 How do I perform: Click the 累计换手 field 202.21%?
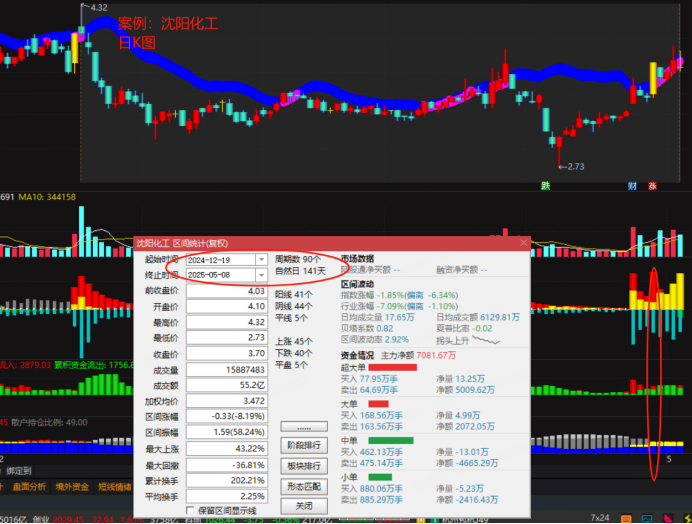pyautogui.click(x=227, y=480)
